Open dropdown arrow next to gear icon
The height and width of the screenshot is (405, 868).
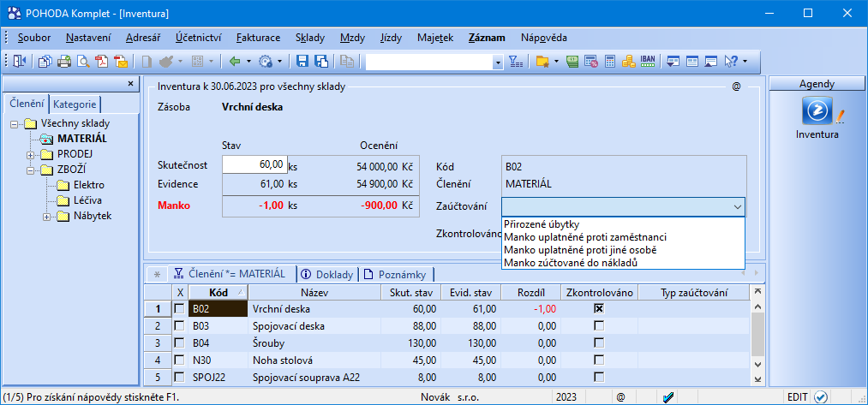(x=280, y=62)
